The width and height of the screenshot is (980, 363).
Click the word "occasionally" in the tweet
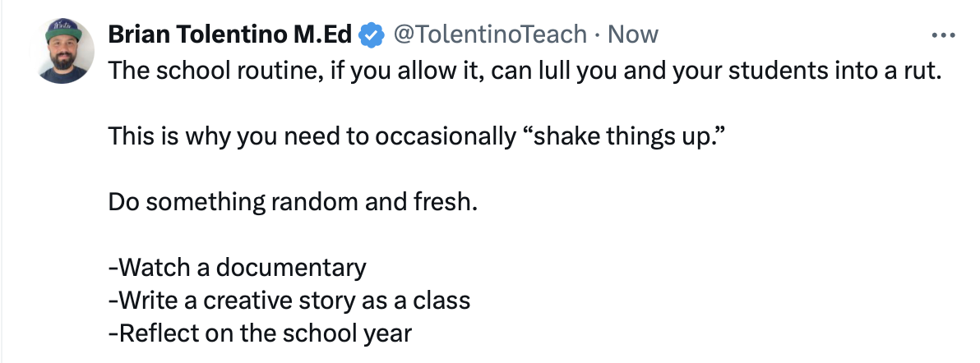click(444, 136)
